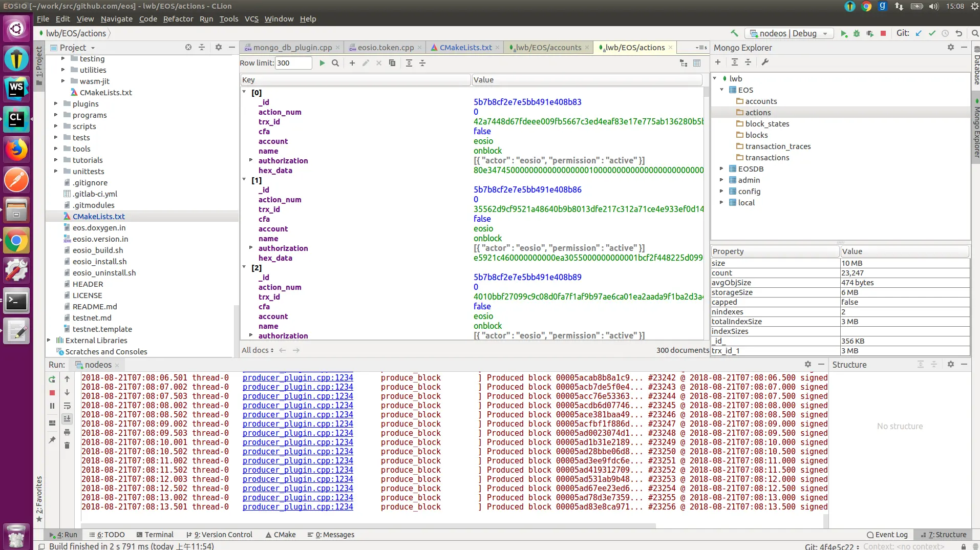Open the first producer_plugin.cpp:1234 link
The width and height of the screenshot is (980, 550).
(x=297, y=378)
